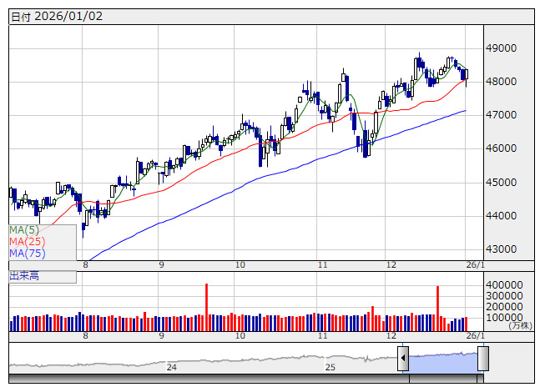Click the 100000 volume axis label
The width and height of the screenshot is (545, 392).
tap(504, 317)
